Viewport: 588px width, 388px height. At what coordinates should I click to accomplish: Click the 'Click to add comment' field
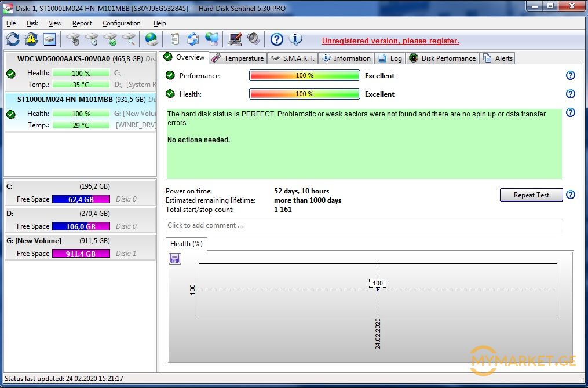pyautogui.click(x=364, y=225)
